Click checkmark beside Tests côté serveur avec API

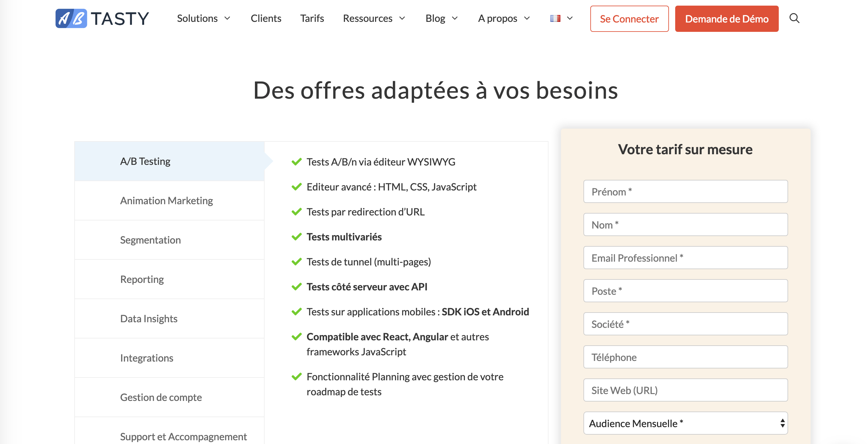point(296,287)
